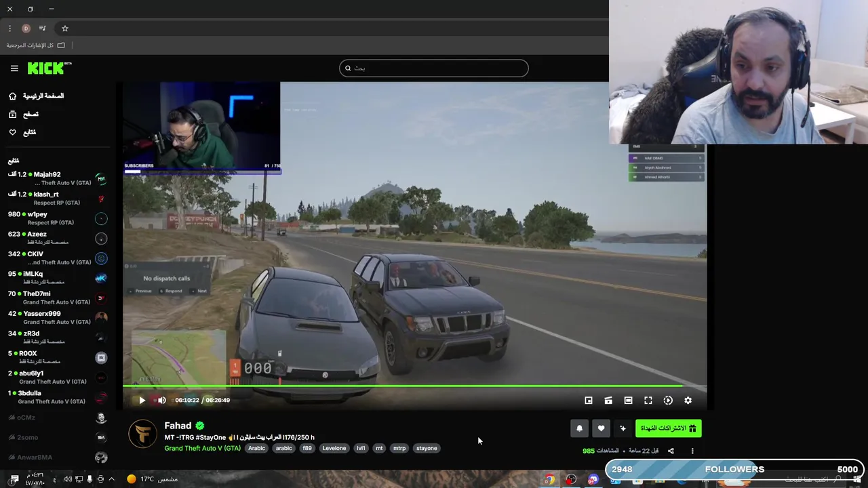
Task: Select abu6ly1 in the followed list
Action: tap(56, 377)
